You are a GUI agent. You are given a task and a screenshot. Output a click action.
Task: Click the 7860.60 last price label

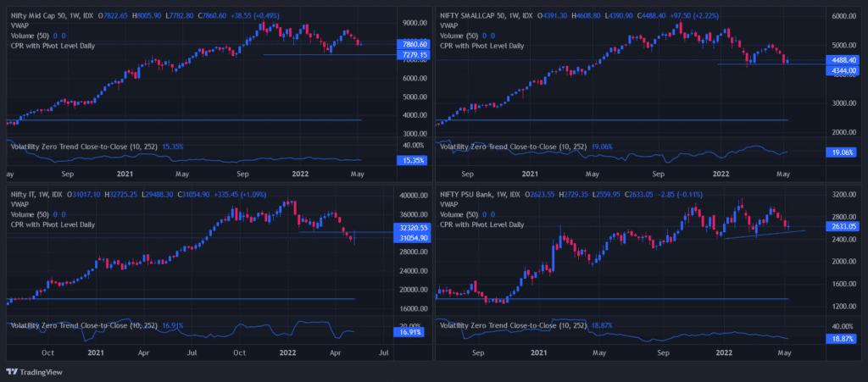pyautogui.click(x=413, y=44)
